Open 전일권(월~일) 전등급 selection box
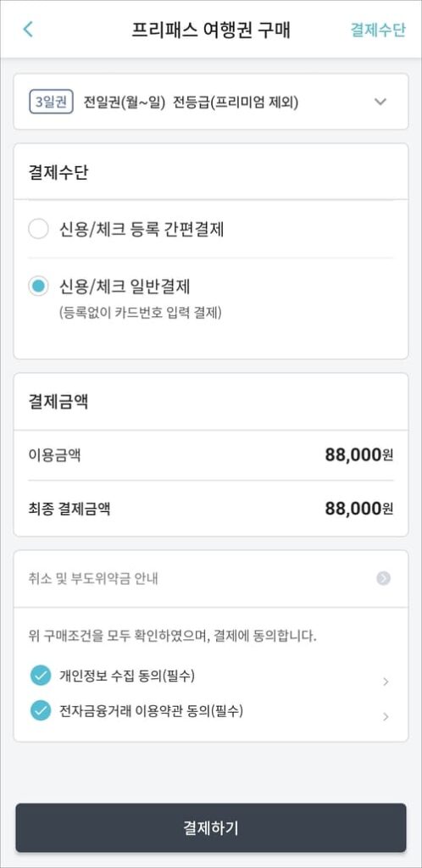 tap(211, 102)
